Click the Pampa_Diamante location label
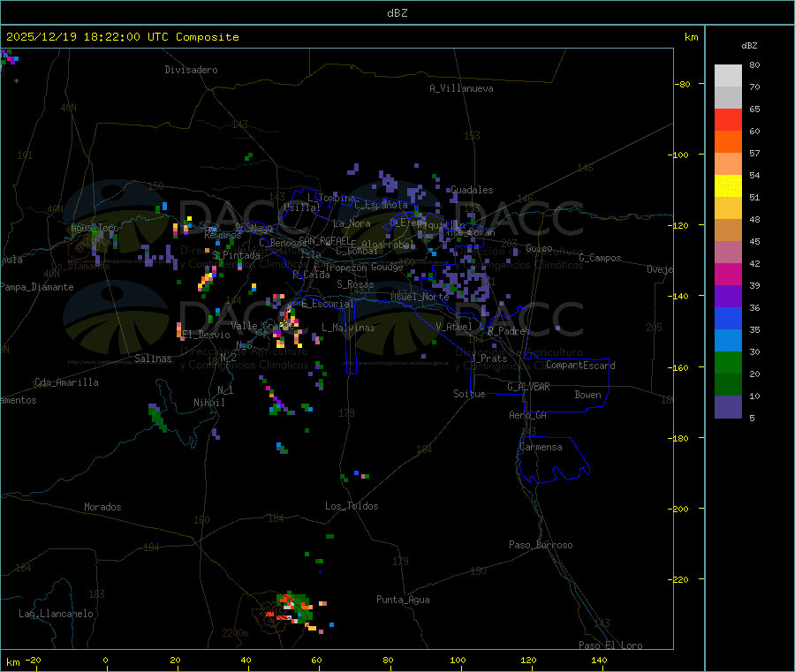 coord(37,287)
